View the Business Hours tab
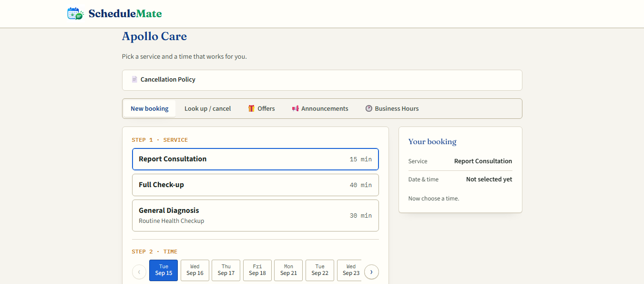Screen dimensions: 644x284 (x=392, y=108)
